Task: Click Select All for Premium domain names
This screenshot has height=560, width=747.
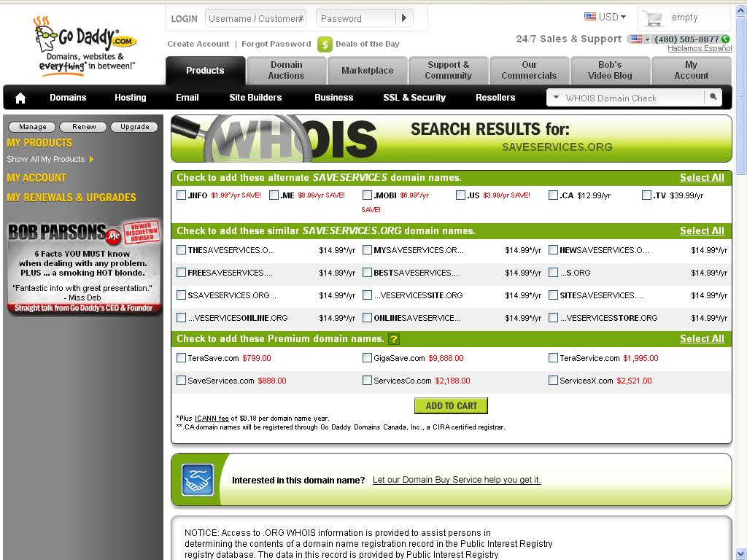Action: coord(702,338)
